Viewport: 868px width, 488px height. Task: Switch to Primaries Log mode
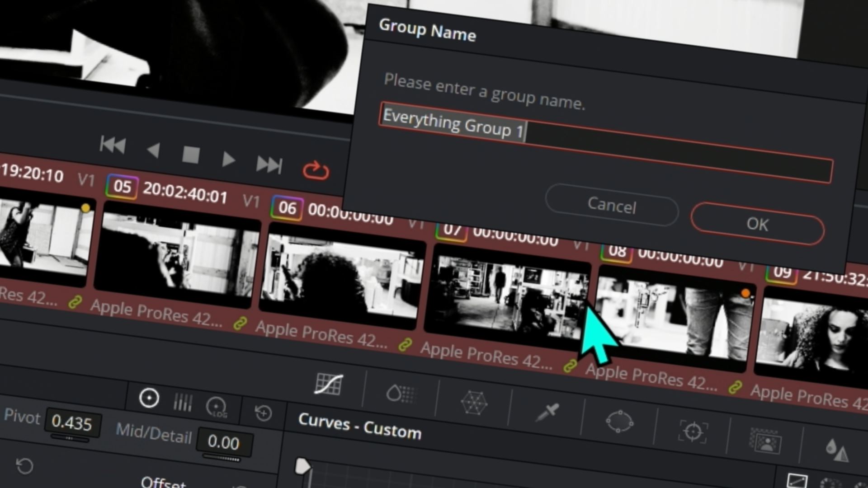(217, 407)
